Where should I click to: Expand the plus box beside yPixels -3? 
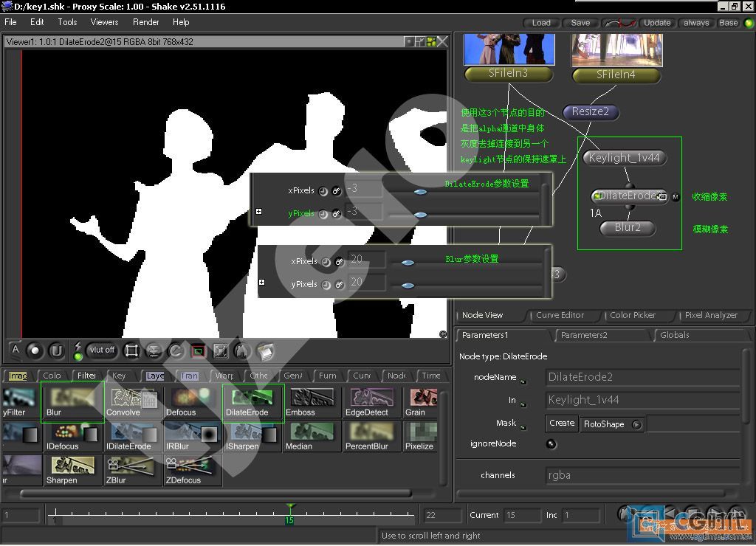[x=259, y=212]
